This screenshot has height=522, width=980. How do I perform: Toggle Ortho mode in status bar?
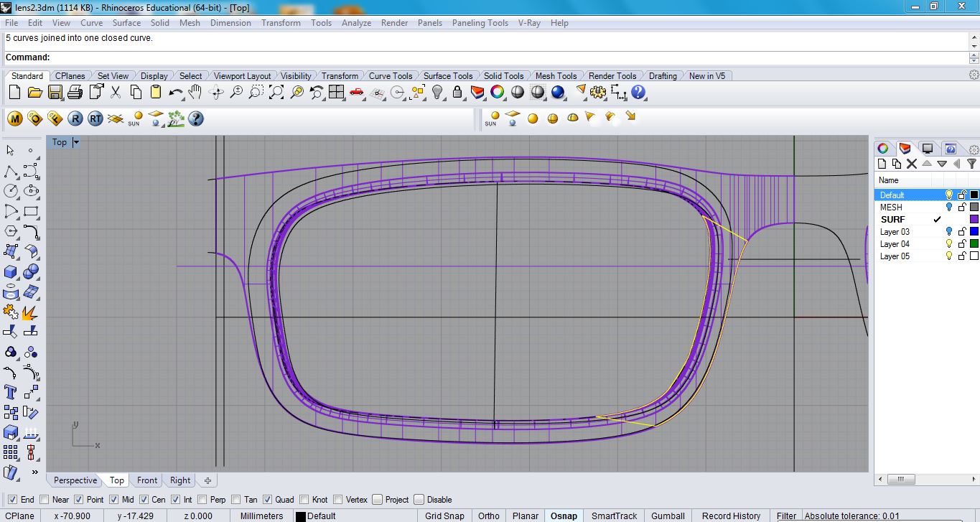(488, 516)
